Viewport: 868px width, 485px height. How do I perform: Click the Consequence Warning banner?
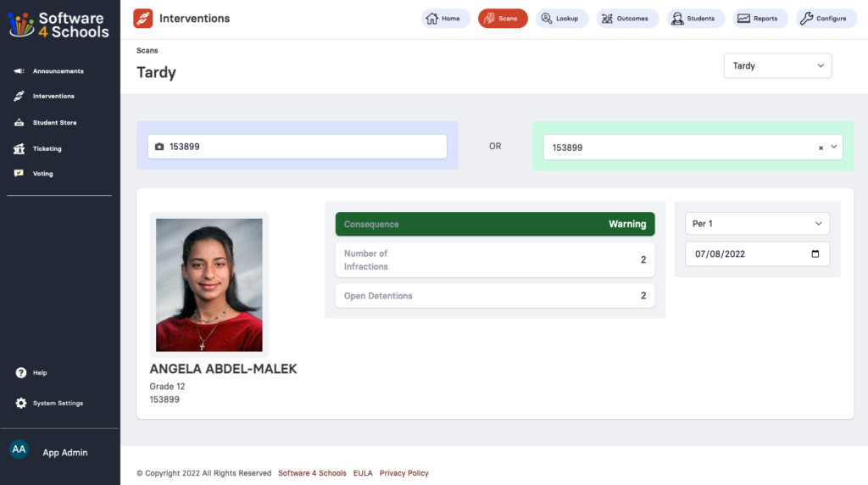click(495, 224)
